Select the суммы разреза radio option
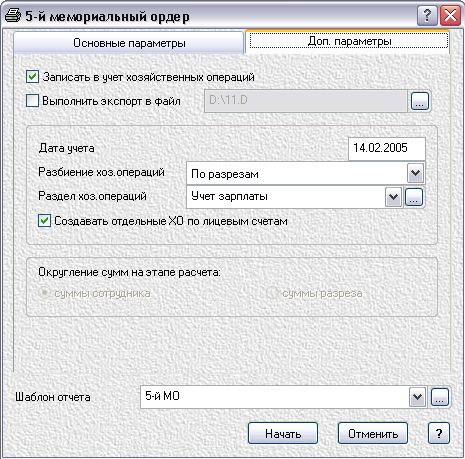This screenshot has height=459, width=465. click(272, 293)
